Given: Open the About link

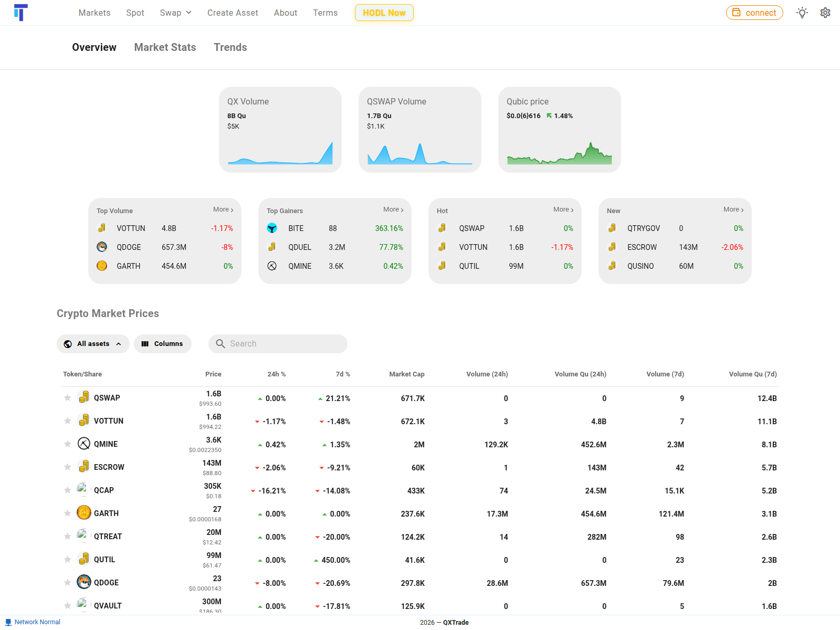Looking at the screenshot, I should point(286,13).
